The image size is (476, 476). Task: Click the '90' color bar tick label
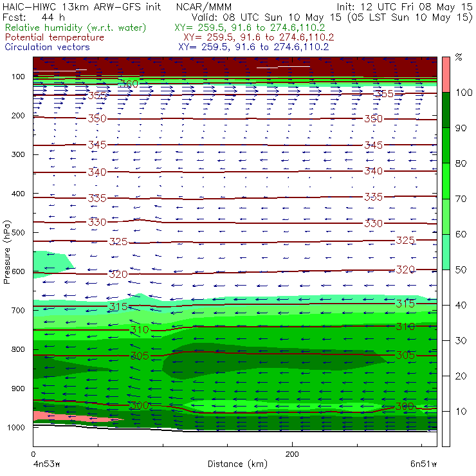point(461,128)
